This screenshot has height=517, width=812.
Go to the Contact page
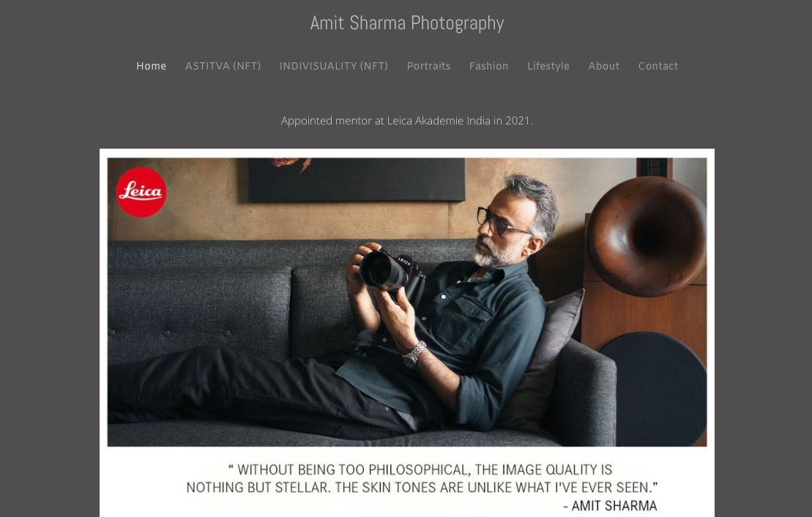pos(658,66)
